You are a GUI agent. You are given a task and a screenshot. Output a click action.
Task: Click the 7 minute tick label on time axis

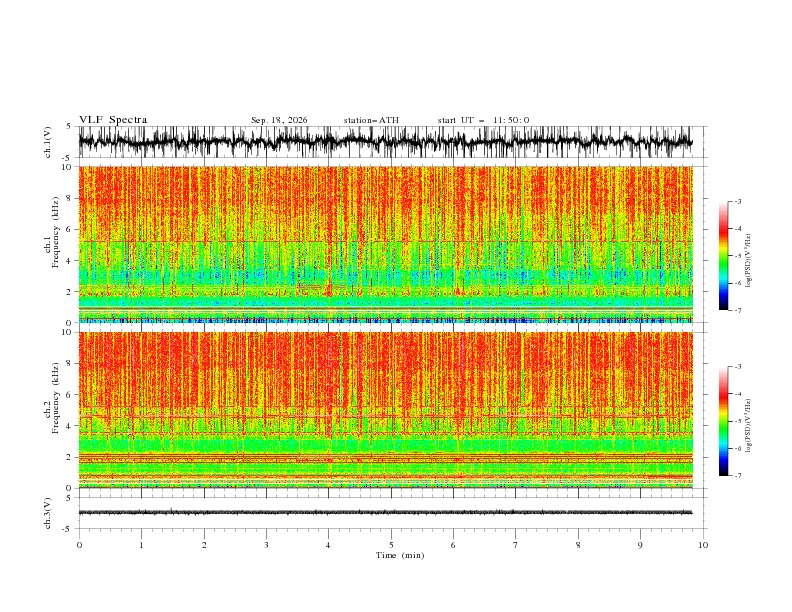pyautogui.click(x=516, y=545)
